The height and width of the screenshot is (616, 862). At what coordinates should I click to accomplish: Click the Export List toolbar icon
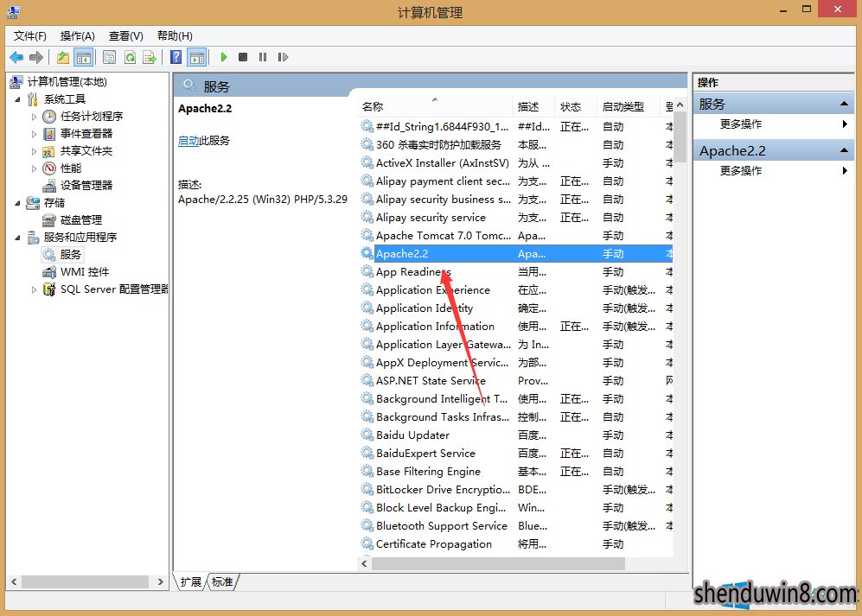(x=150, y=57)
